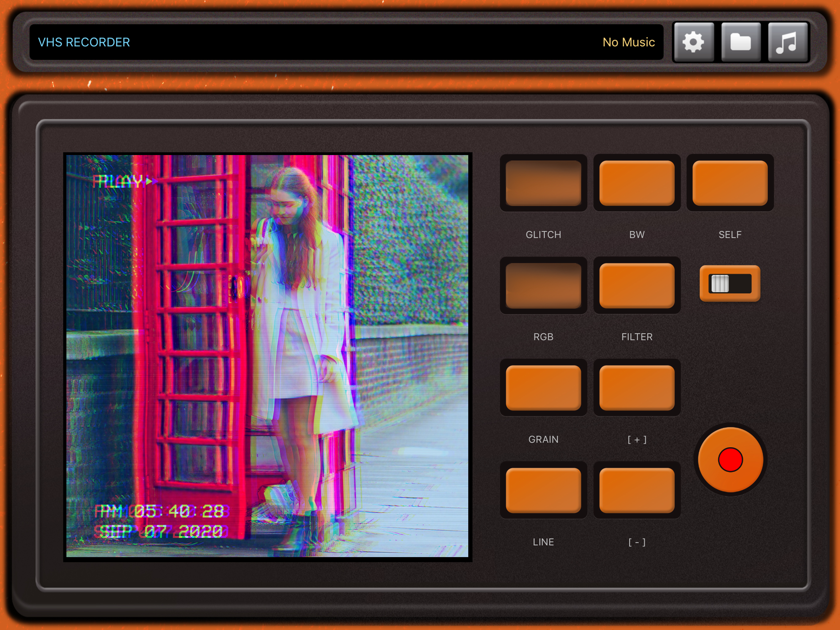This screenshot has width=840, height=630.
Task: Click the date stamp SEP 07 2020
Action: (161, 531)
